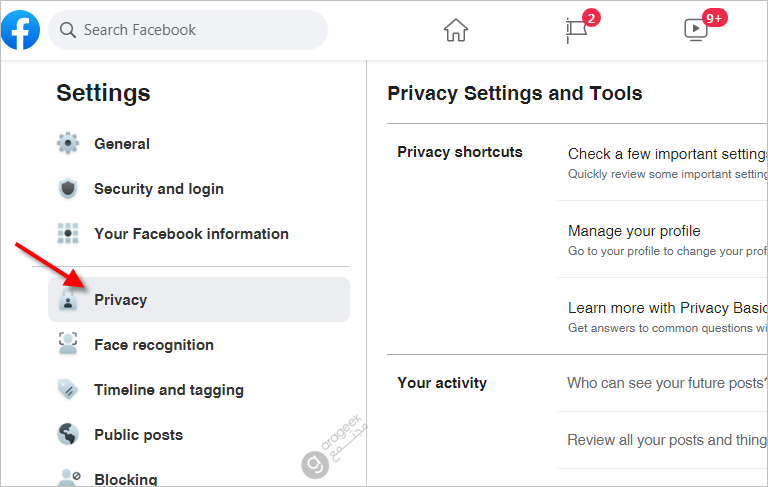
Task: Open Watch video icon with 9+ badge
Action: [x=696, y=29]
